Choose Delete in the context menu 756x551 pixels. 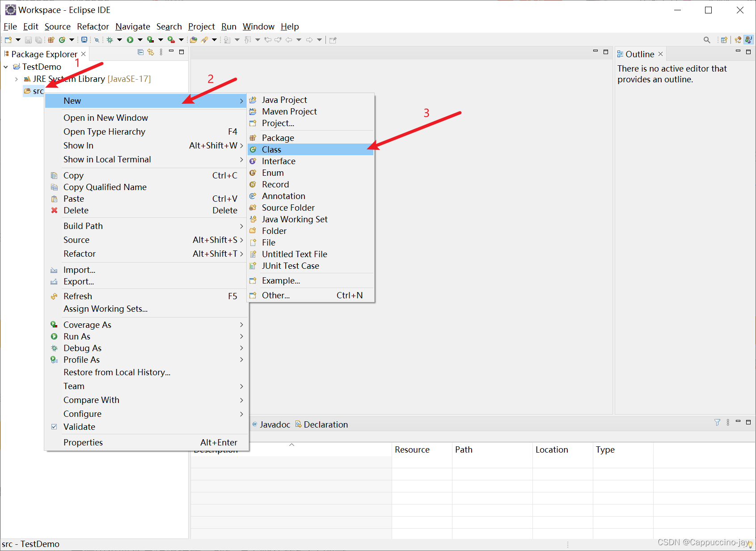pyautogui.click(x=146, y=210)
